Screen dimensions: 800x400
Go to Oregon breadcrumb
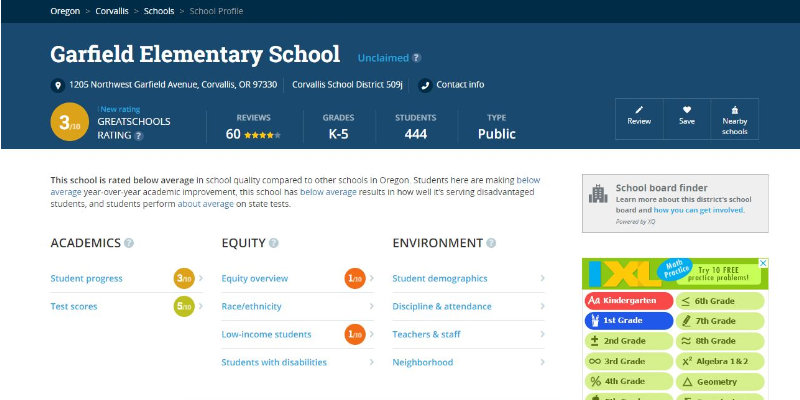point(65,11)
